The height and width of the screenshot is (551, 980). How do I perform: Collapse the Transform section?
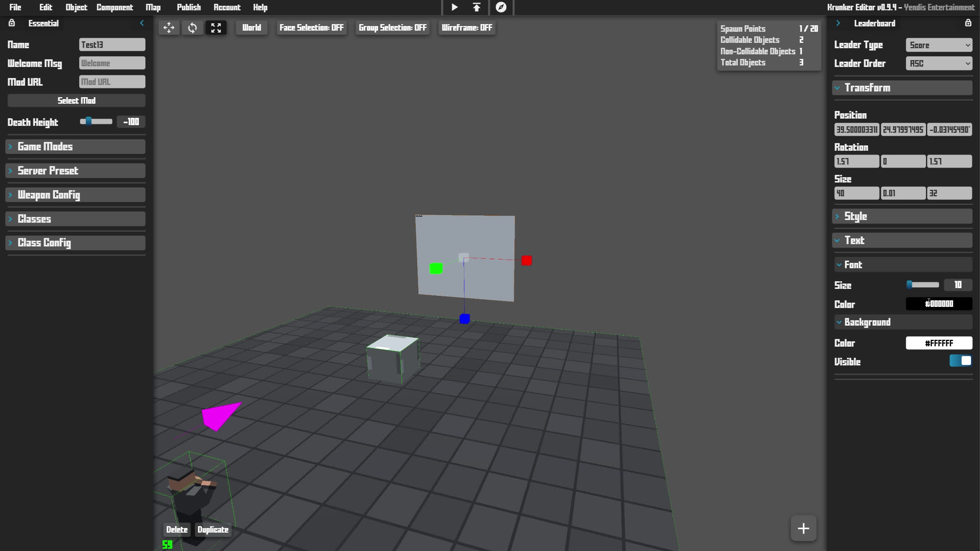[902, 88]
